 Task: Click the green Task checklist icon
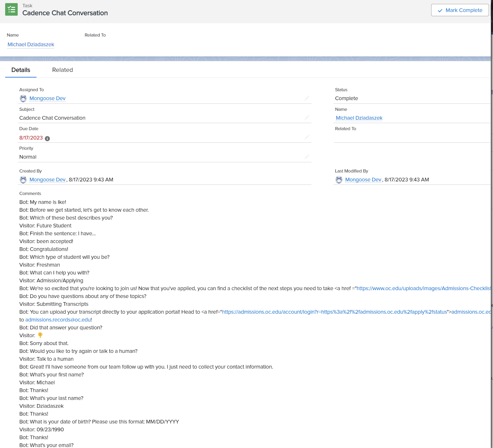11,10
